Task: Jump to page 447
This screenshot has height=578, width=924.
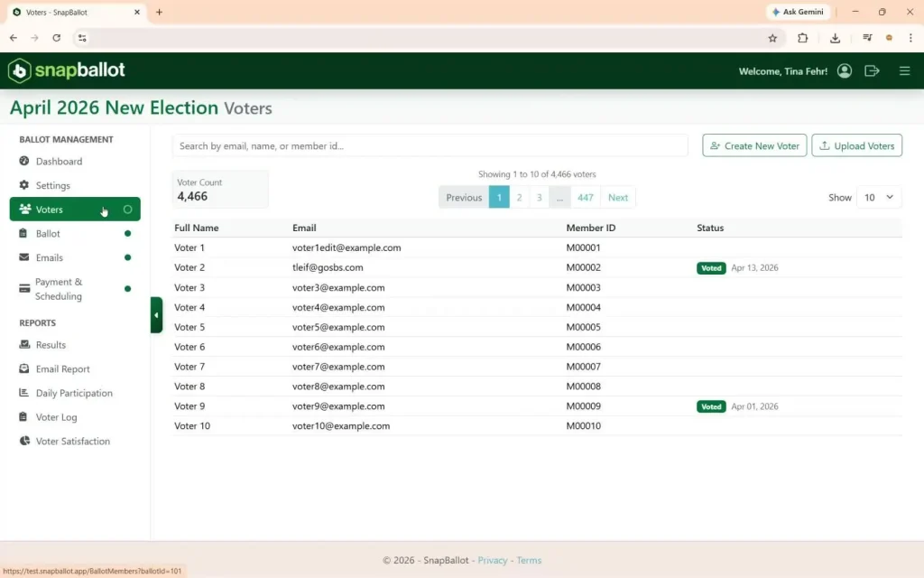Action: (x=585, y=197)
